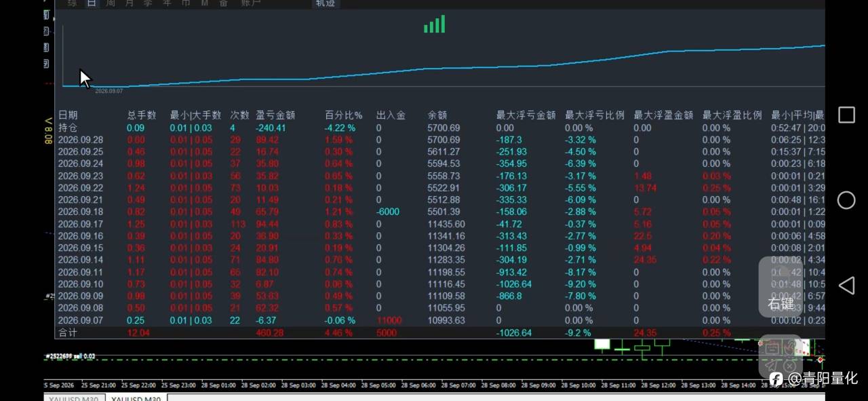Tap the floating 右键 right-click button
The image size is (868, 401).
coord(781,287)
